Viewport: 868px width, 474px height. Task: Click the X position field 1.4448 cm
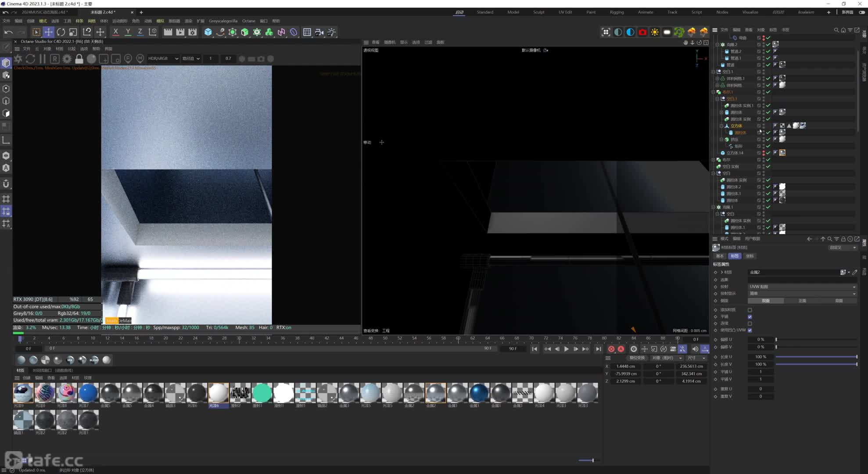626,366
